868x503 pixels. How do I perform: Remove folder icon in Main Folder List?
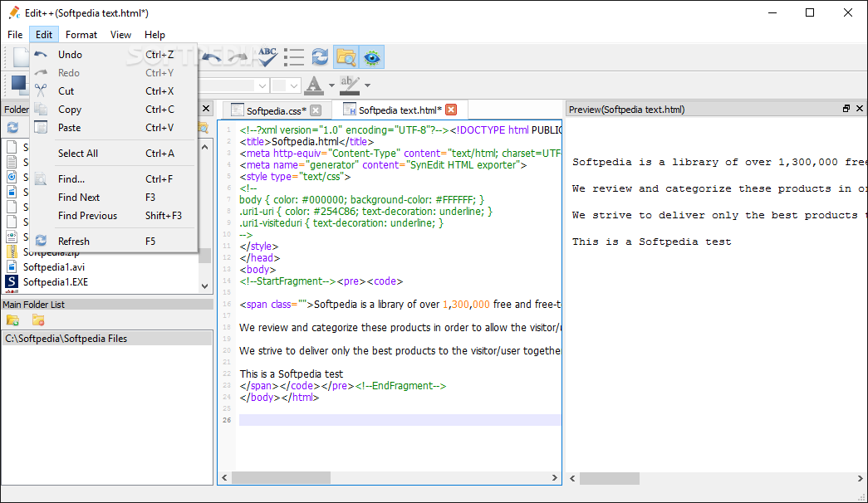click(38, 320)
